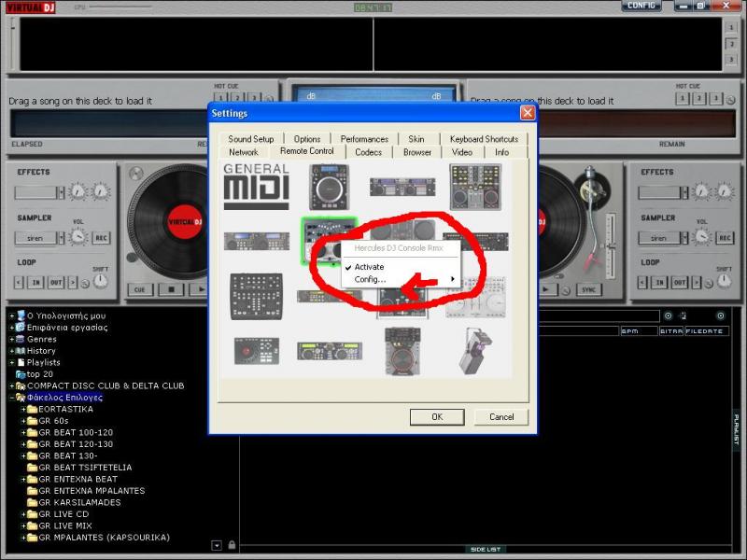Adjust right deck sampler VOL knob
The height and width of the screenshot is (560, 747).
(x=701, y=237)
